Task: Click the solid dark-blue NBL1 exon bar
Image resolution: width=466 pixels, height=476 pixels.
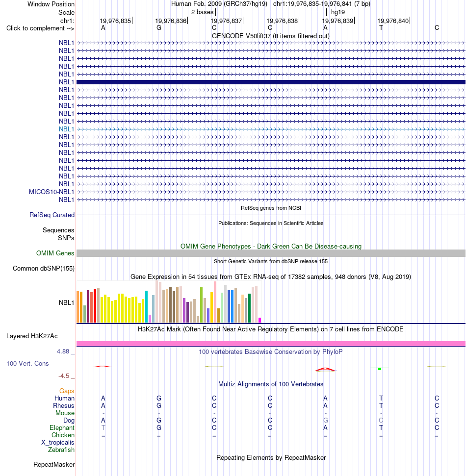Action: pyautogui.click(x=271, y=82)
